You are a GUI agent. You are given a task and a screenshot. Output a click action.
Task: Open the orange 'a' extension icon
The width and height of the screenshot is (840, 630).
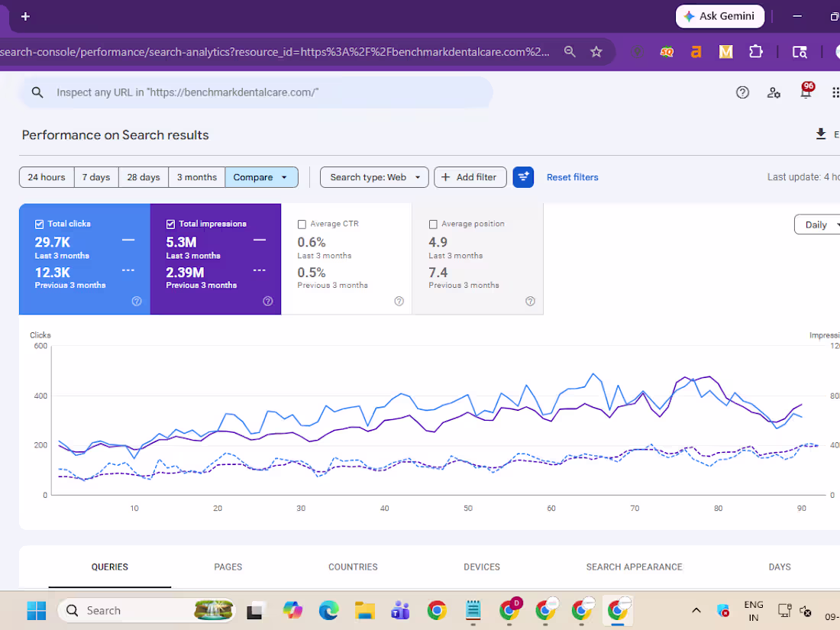coord(696,52)
